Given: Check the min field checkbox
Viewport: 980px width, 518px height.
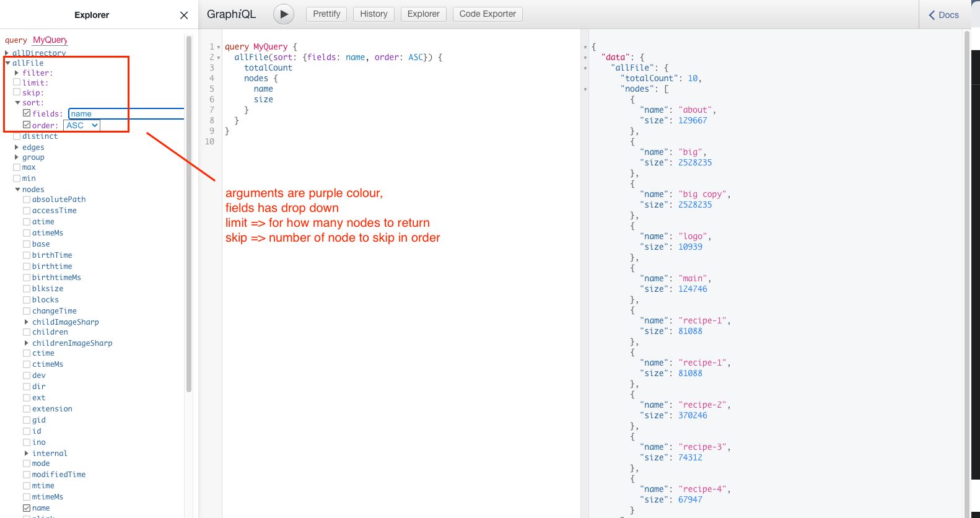Looking at the screenshot, I should [17, 178].
